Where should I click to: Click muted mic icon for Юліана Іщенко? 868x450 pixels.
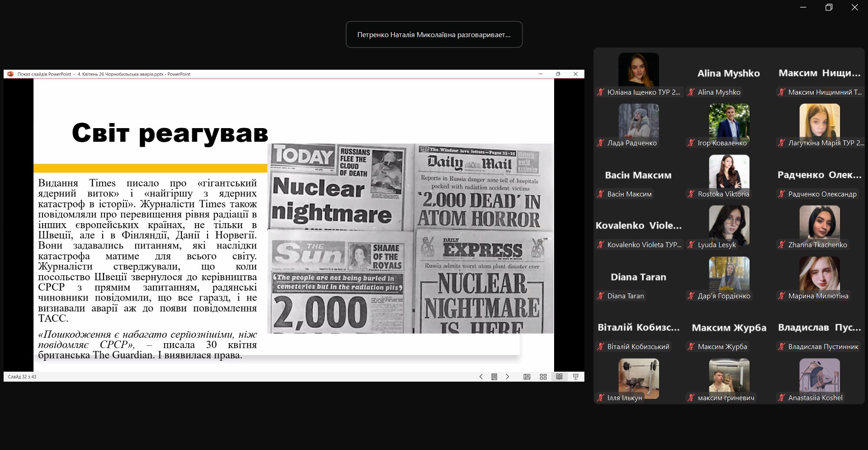(x=601, y=92)
